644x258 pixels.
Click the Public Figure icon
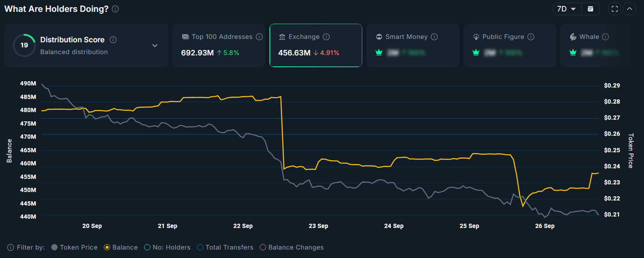[476, 36]
